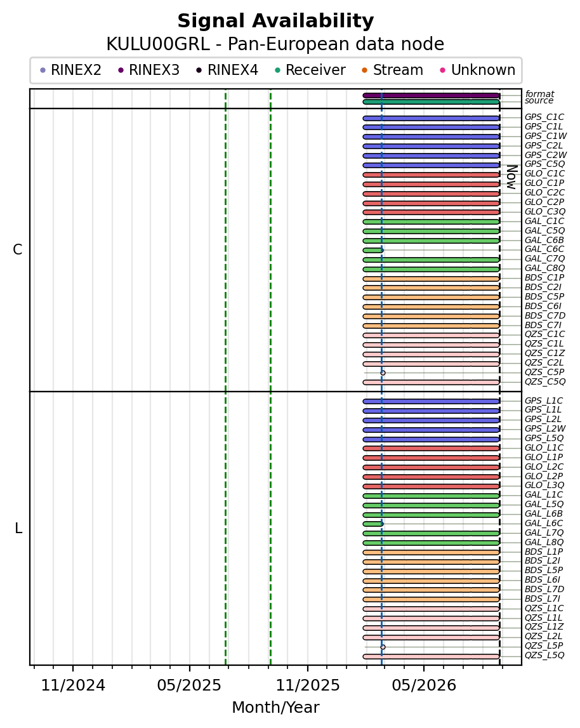Select the GLO_L3Q signal bar
580x728 pixels.
tap(432, 486)
